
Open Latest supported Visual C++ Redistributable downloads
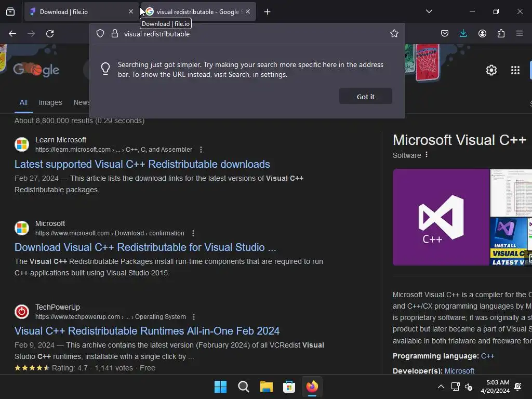click(x=142, y=164)
